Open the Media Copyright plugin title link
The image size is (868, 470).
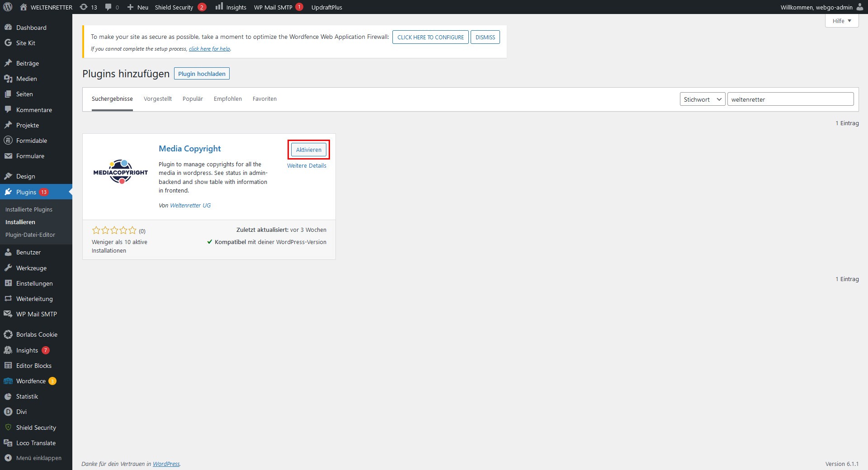pos(189,149)
